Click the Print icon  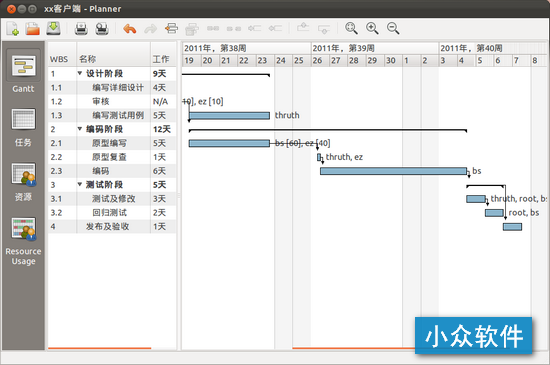[81, 28]
